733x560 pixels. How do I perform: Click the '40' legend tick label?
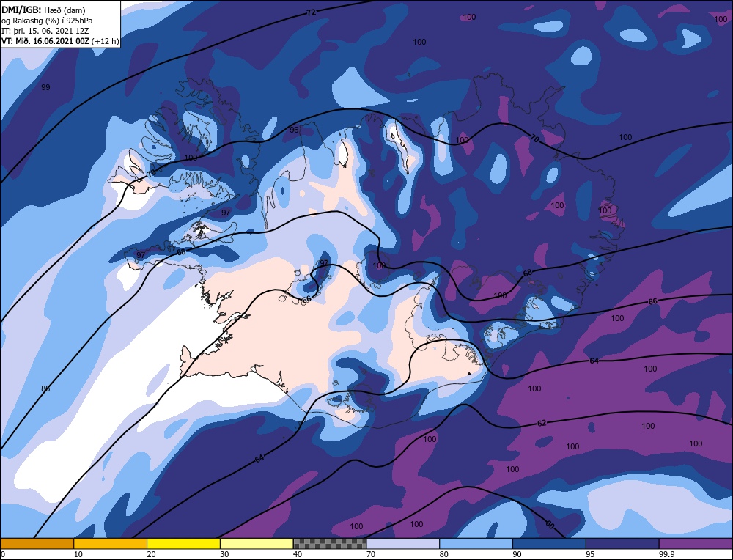[298, 554]
